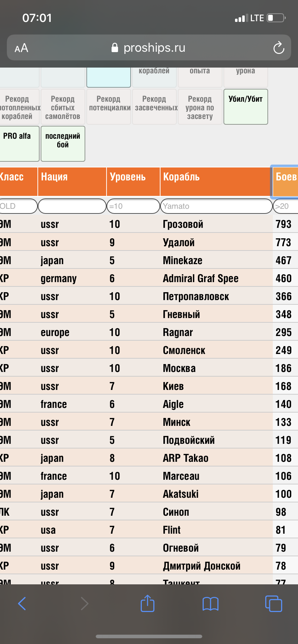Toggle the последний бой column button
The height and width of the screenshot is (644, 298).
[63, 144]
